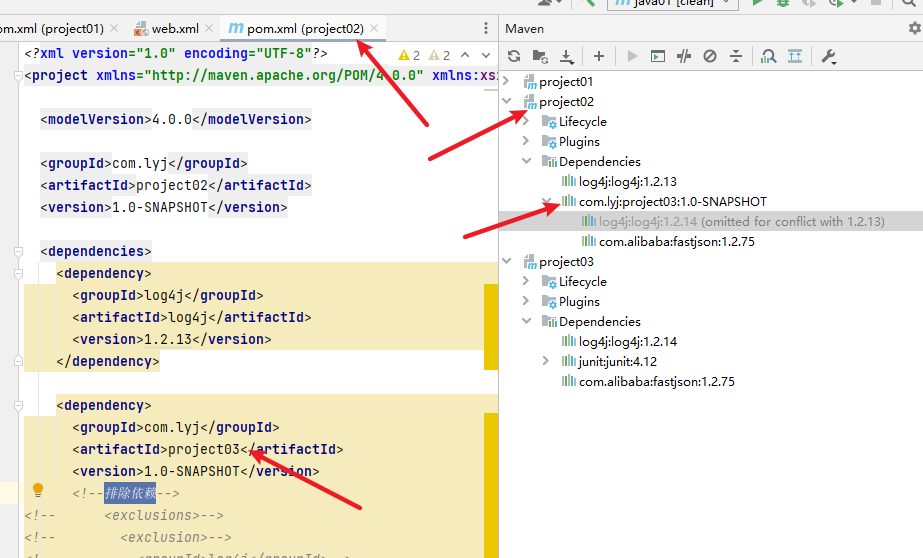
Task: Click artifactId project02 line in editor
Action: pyautogui.click(x=175, y=185)
